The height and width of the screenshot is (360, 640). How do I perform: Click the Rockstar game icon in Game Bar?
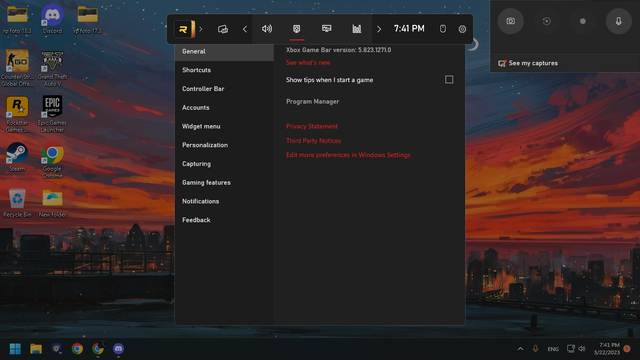click(184, 29)
